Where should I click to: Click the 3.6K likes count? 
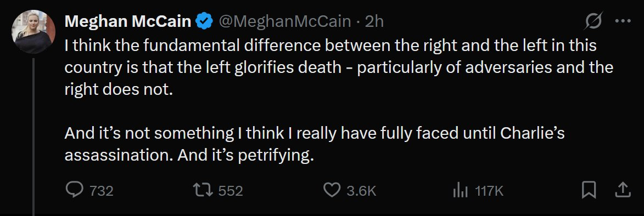tap(362, 191)
